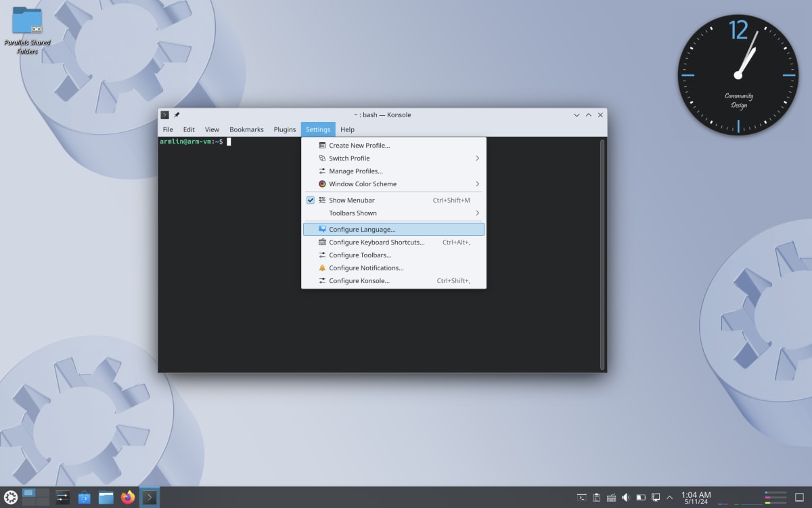Screen dimensions: 812x508
Task: Open the keyboard indicator tray icon
Action: click(x=611, y=498)
